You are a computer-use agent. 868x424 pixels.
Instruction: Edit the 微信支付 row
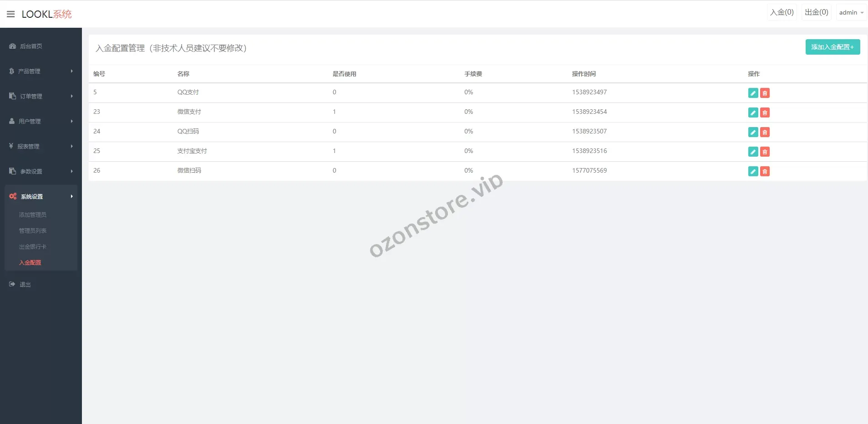point(753,112)
